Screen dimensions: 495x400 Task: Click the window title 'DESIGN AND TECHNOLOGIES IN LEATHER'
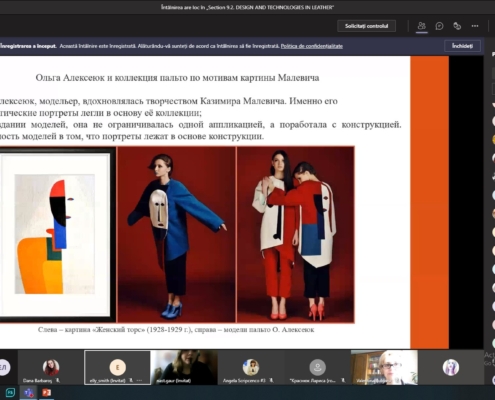(x=285, y=7)
